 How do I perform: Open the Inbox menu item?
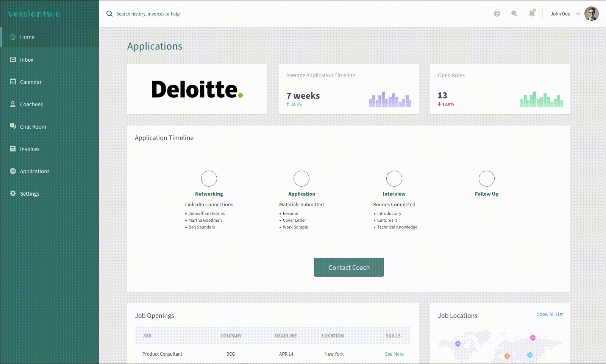[x=50, y=59]
